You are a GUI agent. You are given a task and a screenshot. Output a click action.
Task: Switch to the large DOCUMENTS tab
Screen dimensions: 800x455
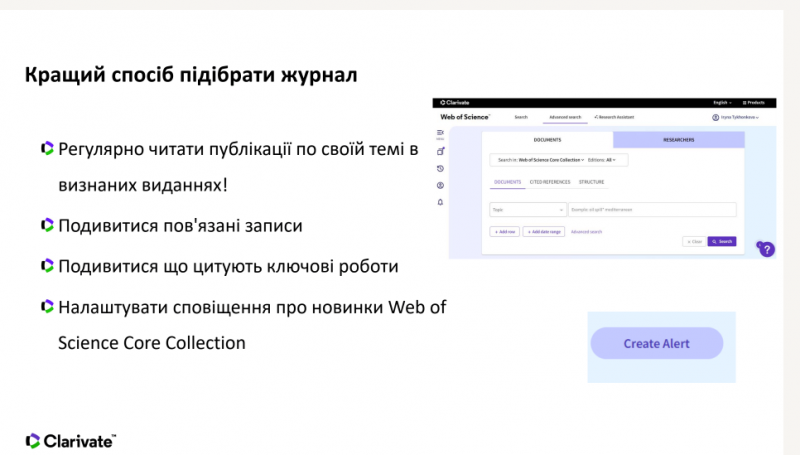point(547,140)
